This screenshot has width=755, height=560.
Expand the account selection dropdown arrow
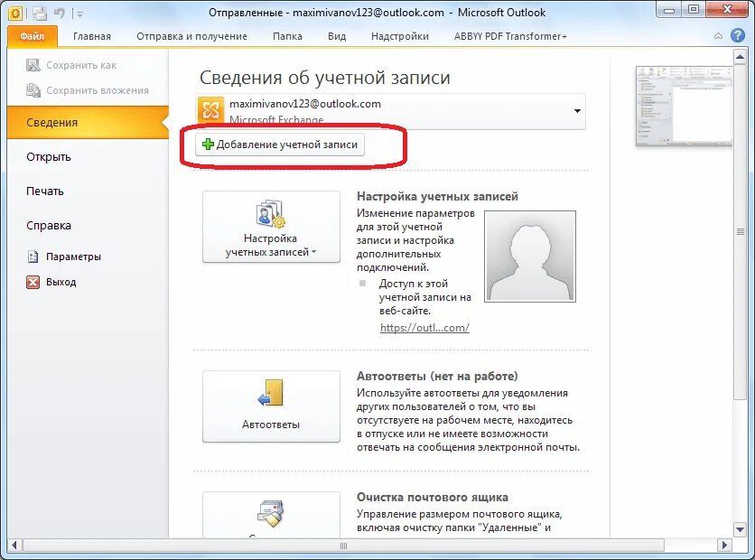click(x=577, y=111)
